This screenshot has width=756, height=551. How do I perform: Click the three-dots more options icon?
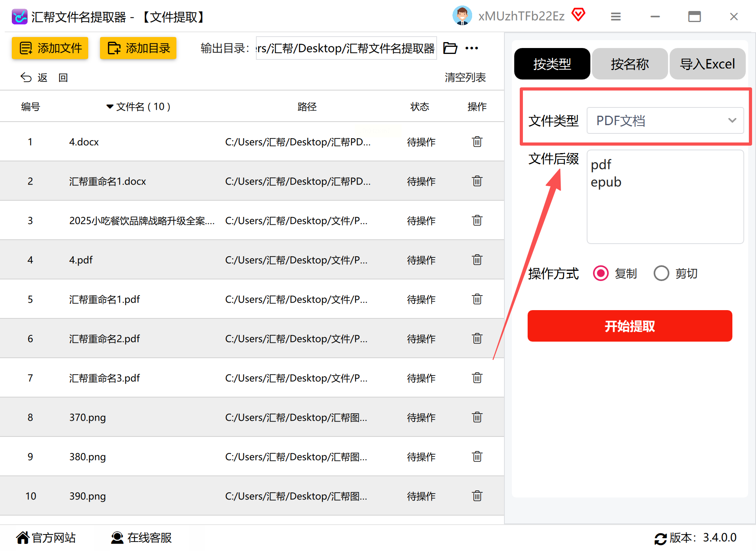[471, 48]
